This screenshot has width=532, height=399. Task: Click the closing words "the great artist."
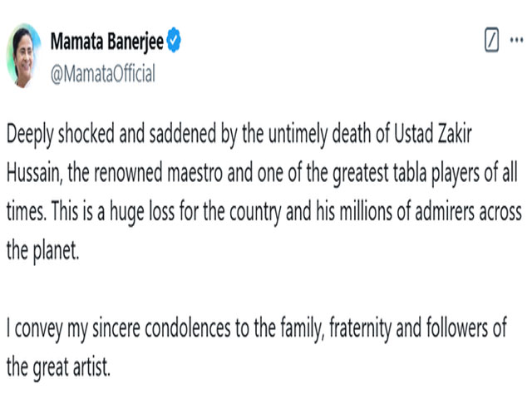(58, 367)
